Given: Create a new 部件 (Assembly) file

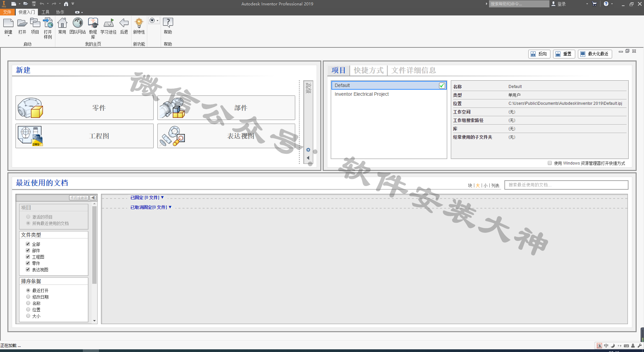Looking at the screenshot, I should [x=226, y=108].
